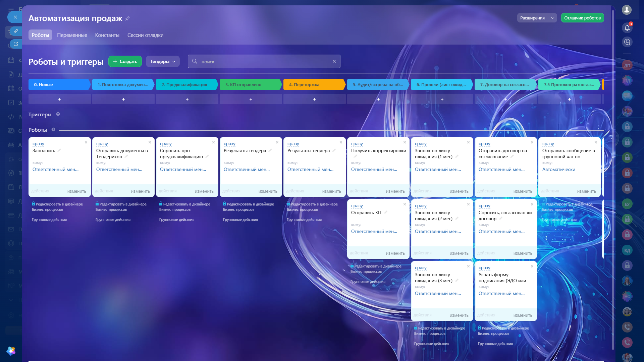Select the 0. Новые stage header
Screen dimensions: 644x362
pyautogui.click(x=59, y=84)
